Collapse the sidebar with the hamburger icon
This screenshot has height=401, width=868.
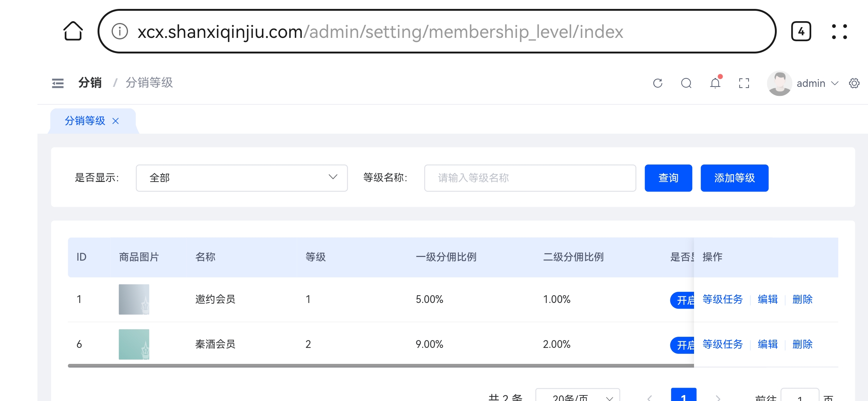click(x=58, y=83)
